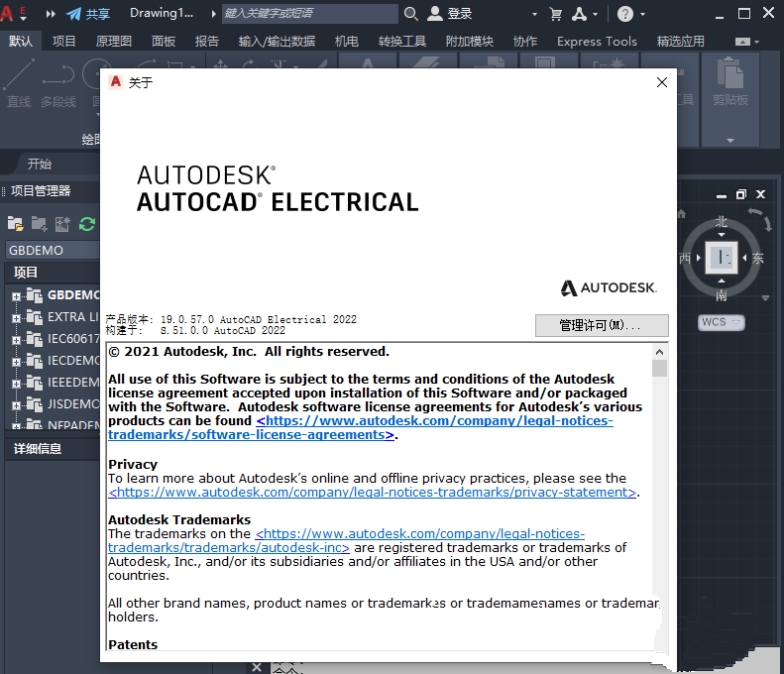784x674 pixels.
Task: Select the 直线 line tool
Action: (x=19, y=83)
